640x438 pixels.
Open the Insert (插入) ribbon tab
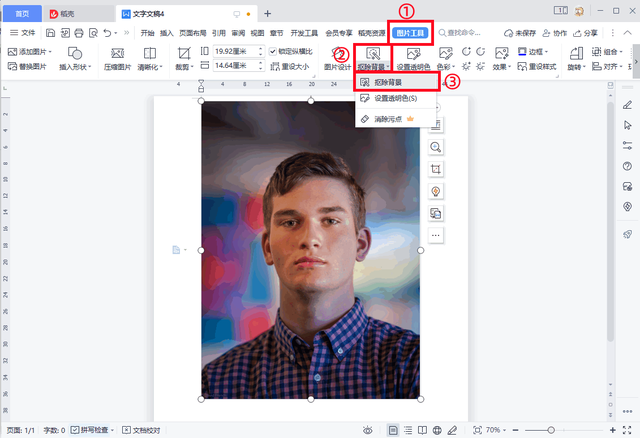tap(167, 33)
